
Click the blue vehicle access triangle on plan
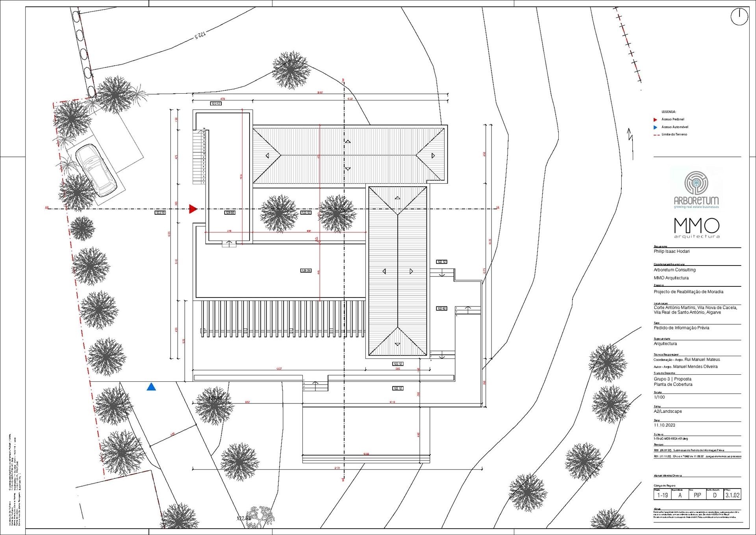[x=151, y=387]
